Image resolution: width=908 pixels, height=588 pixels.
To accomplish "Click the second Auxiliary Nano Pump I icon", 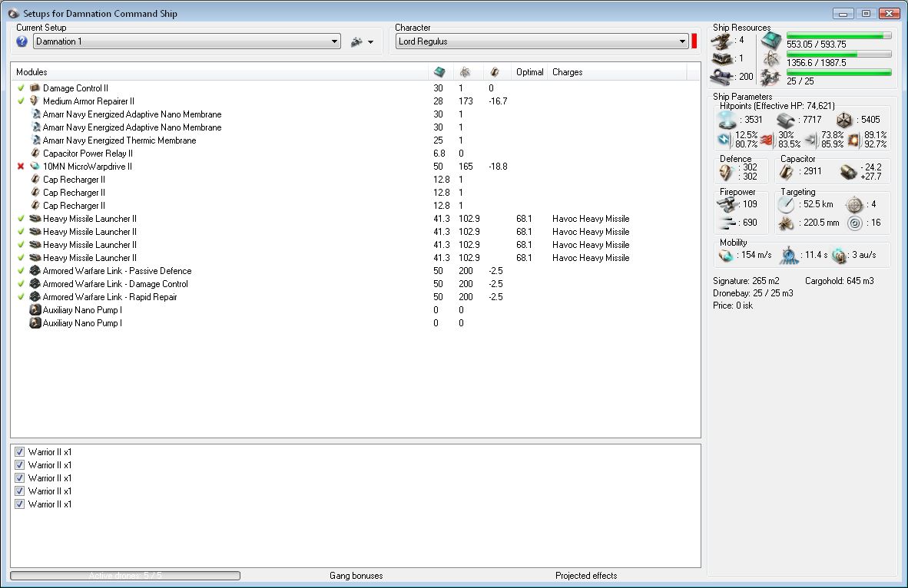I will point(35,323).
